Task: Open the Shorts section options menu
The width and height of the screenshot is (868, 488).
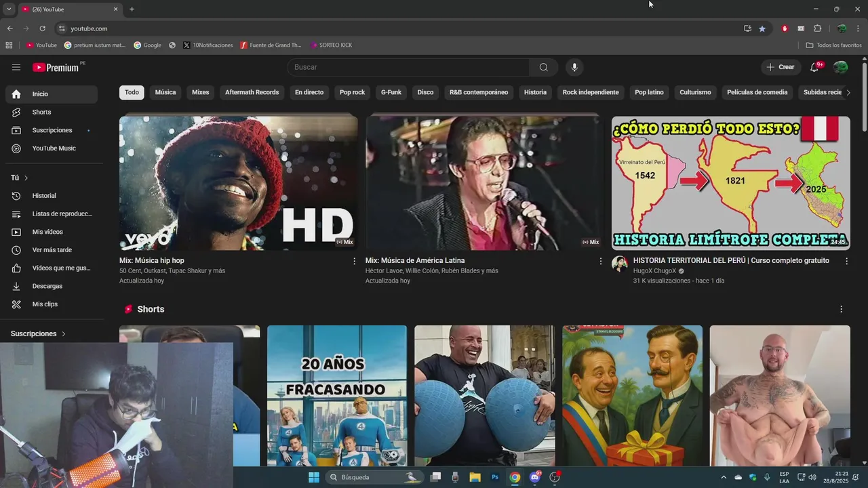Action: tap(842, 309)
